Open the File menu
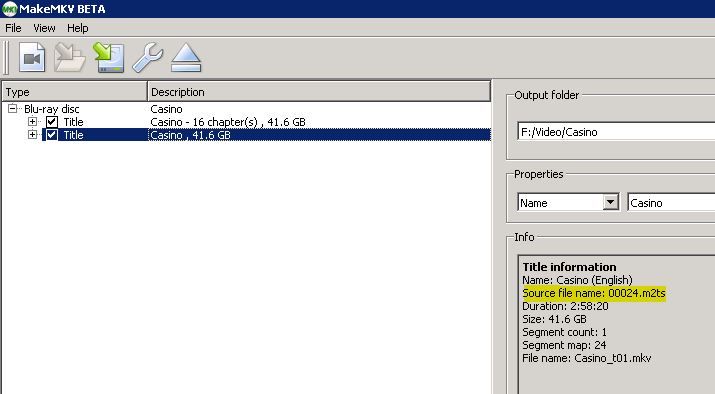This screenshot has height=394, width=715. click(x=13, y=28)
